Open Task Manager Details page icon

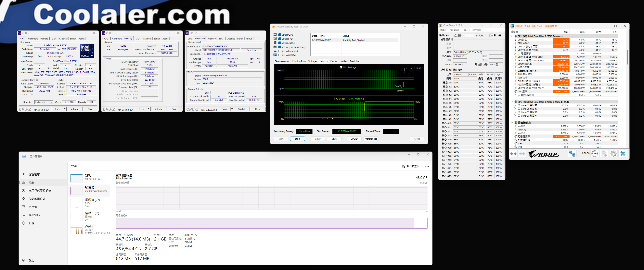pos(24,215)
